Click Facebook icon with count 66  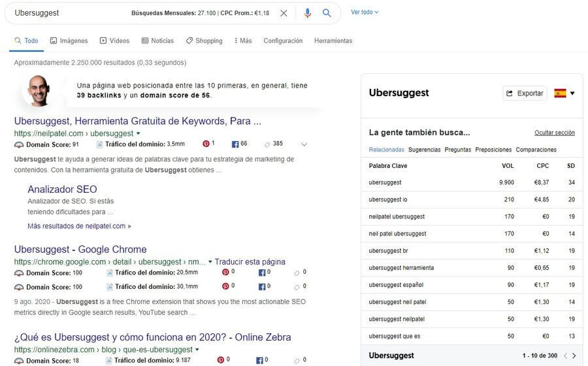coord(235,144)
